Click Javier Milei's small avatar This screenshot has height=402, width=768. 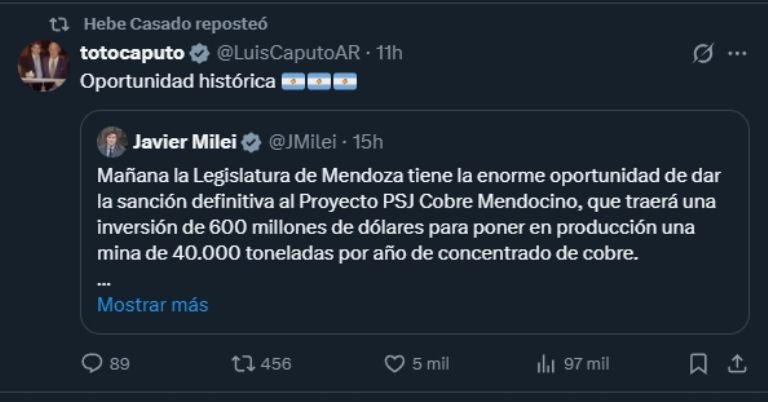pyautogui.click(x=111, y=142)
